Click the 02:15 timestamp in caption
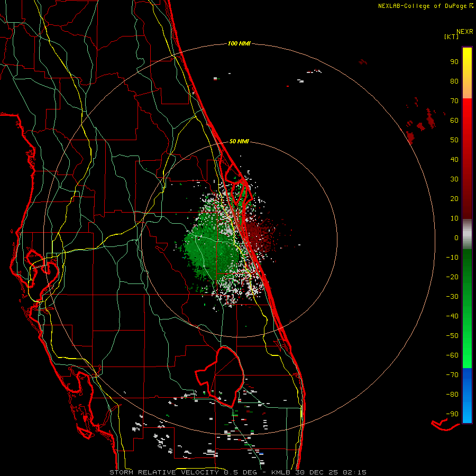Screen dimensions: 476x476 [x=354, y=472]
